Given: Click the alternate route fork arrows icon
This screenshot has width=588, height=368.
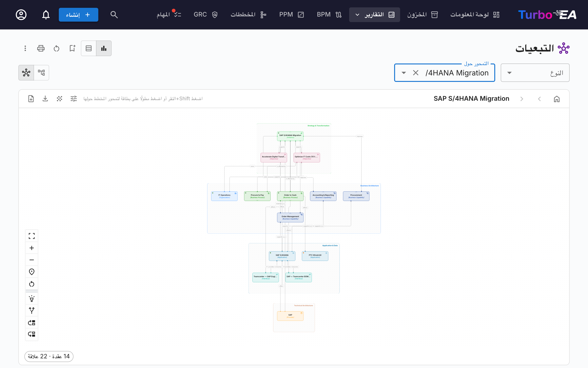Looking at the screenshot, I should click(32, 310).
